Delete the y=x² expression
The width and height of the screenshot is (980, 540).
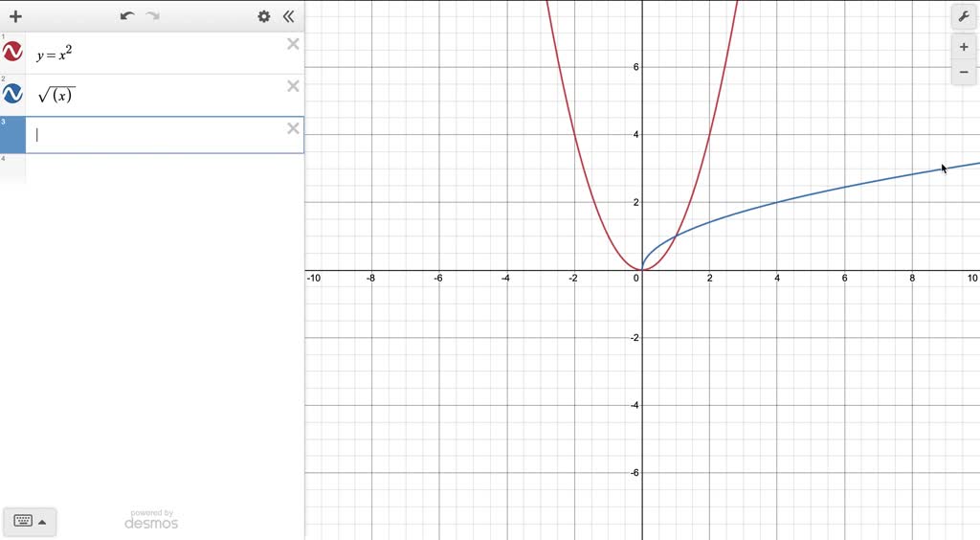click(x=293, y=44)
